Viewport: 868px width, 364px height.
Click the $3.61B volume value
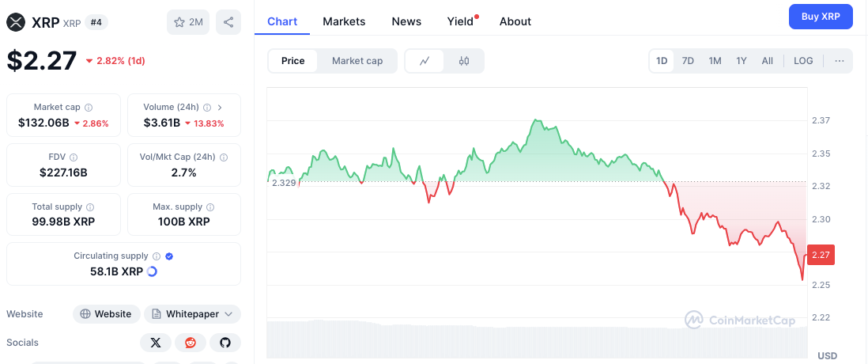tap(161, 123)
